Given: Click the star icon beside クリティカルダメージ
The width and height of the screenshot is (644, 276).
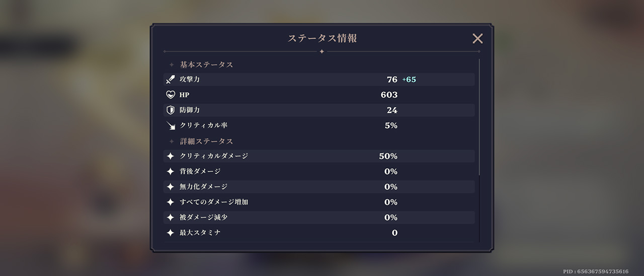Looking at the screenshot, I should pos(171,156).
